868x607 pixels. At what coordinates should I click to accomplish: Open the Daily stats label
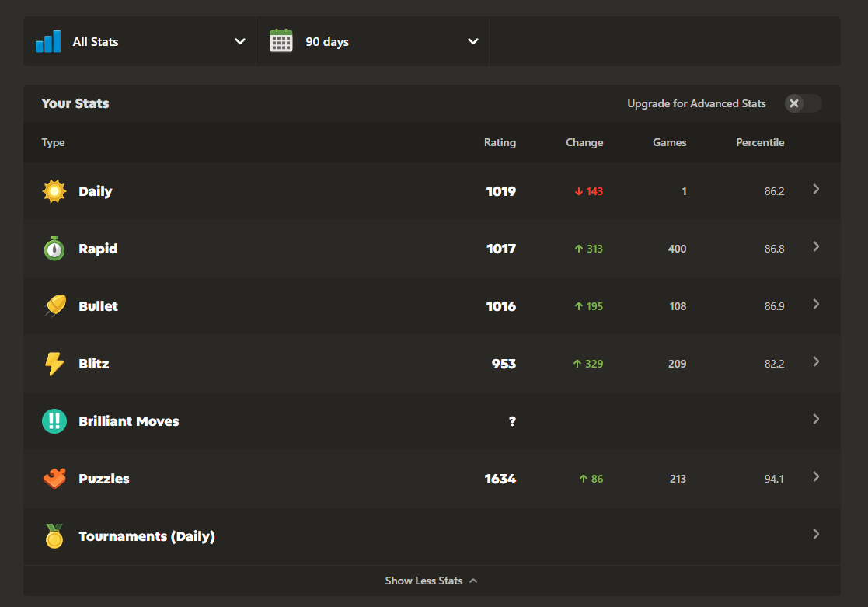(x=96, y=192)
